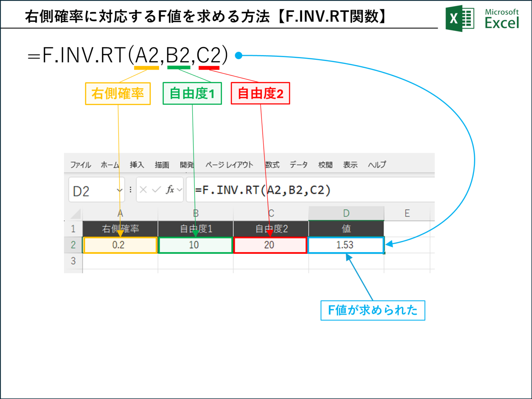532x399 pixels.
Task: Select the 開発 tab
Action: click(187, 165)
